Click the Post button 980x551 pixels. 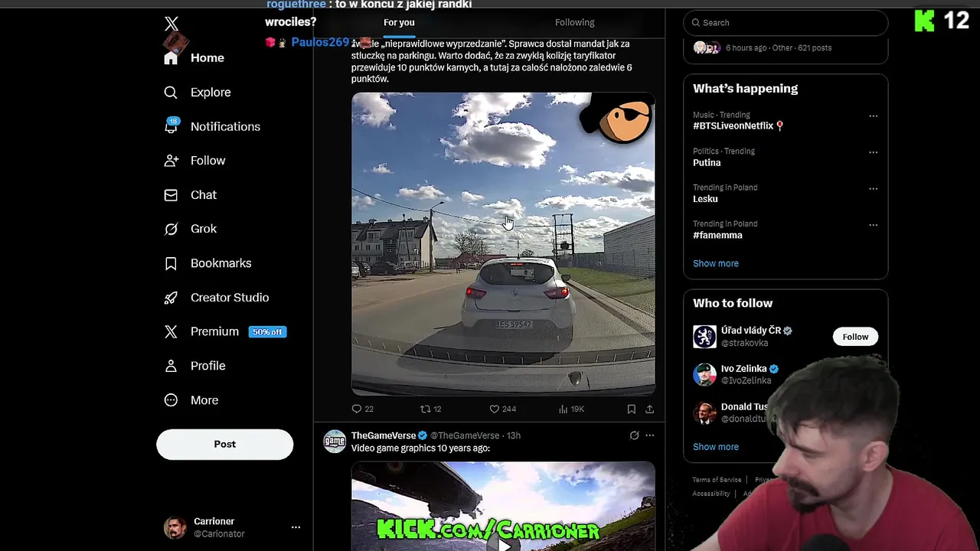(x=225, y=444)
